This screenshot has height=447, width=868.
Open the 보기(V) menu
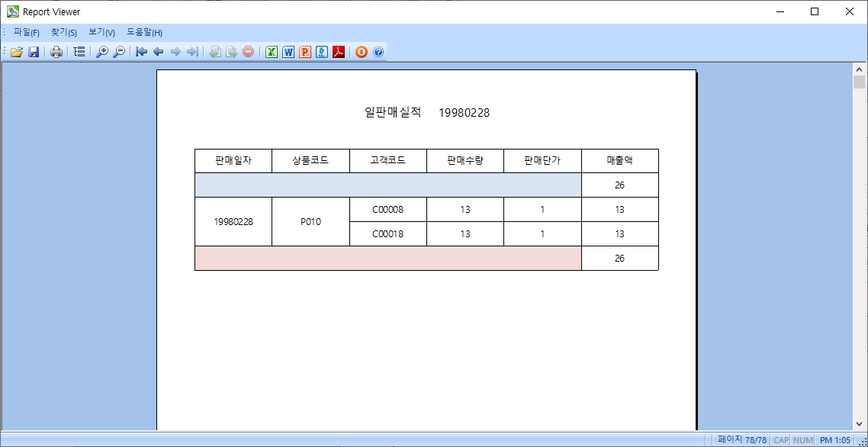[x=102, y=33]
